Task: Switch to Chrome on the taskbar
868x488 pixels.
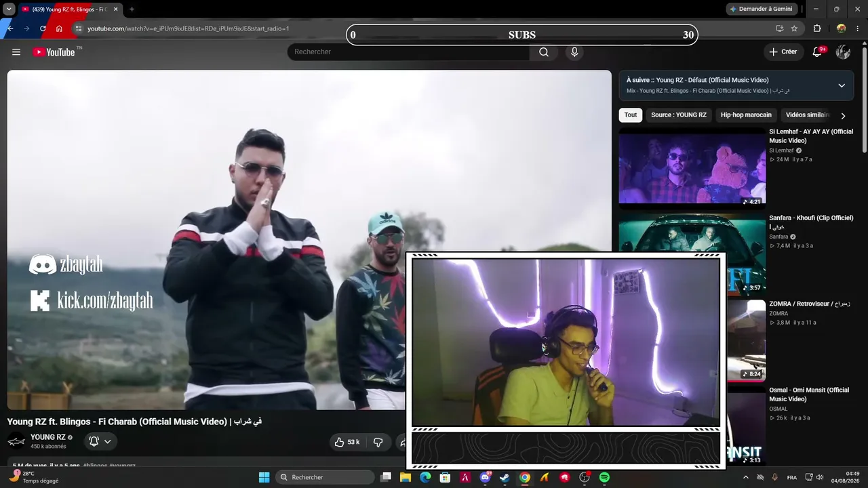Action: tap(524, 478)
